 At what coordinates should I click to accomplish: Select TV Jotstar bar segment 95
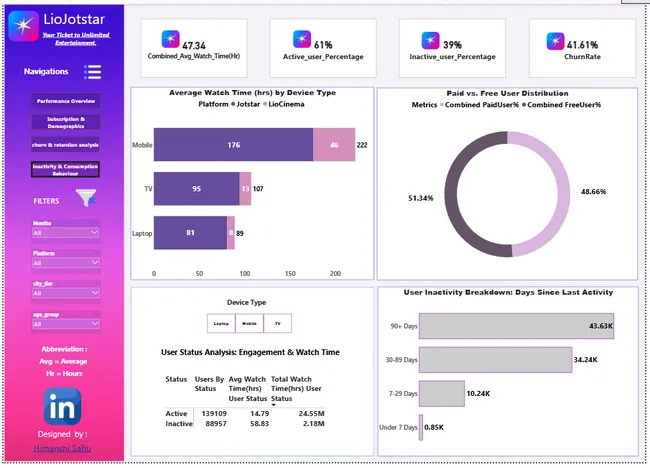[196, 189]
